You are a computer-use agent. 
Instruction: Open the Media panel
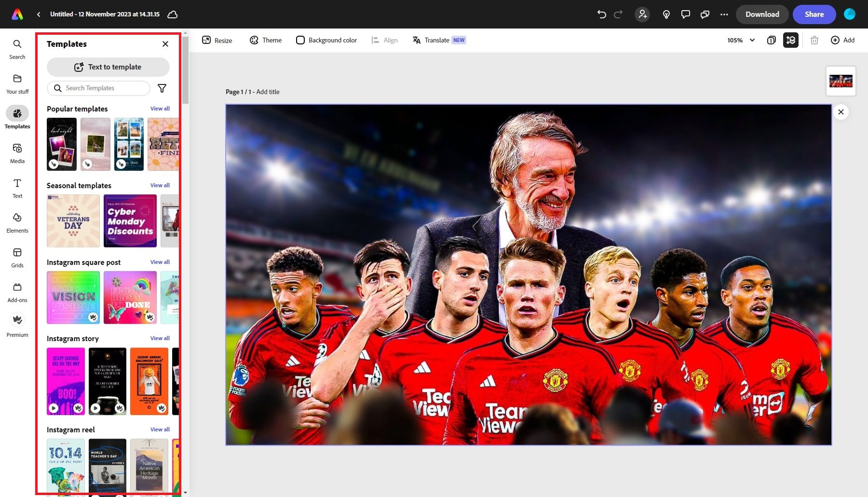[x=17, y=153]
